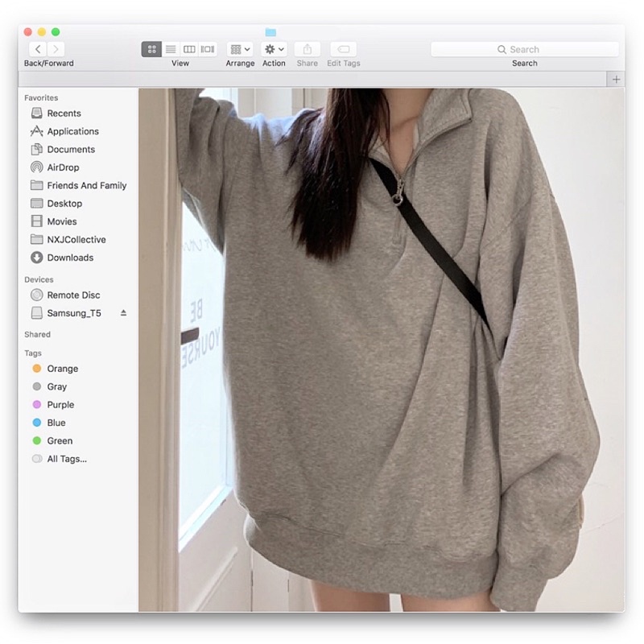The height and width of the screenshot is (644, 644).
Task: Switch to list view
Action: 171,49
